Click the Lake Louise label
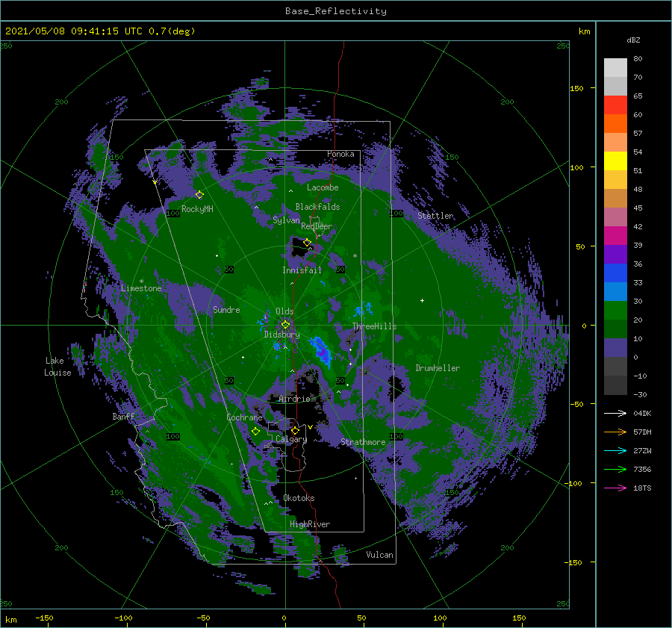 (x=57, y=367)
